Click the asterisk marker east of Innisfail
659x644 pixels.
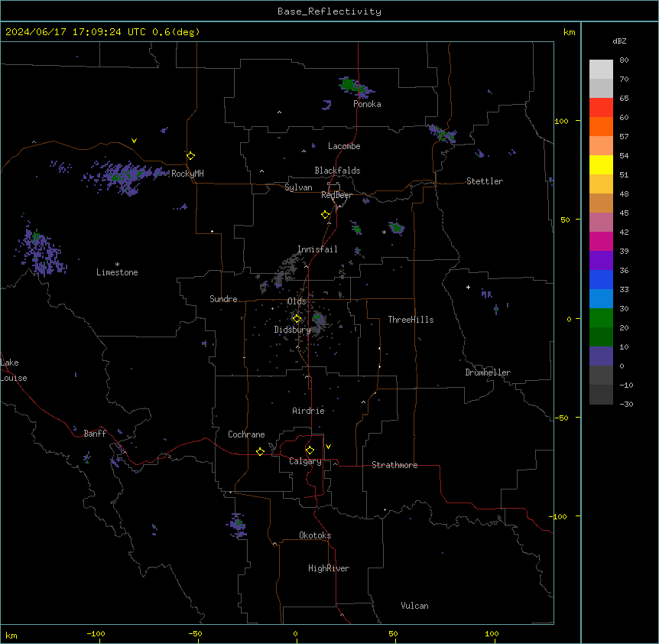coord(384,232)
